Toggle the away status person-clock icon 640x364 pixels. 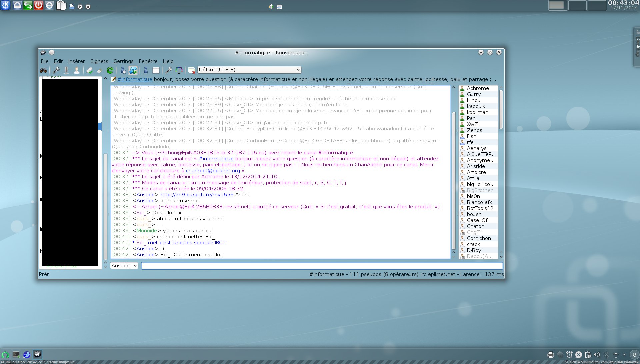coord(123,70)
